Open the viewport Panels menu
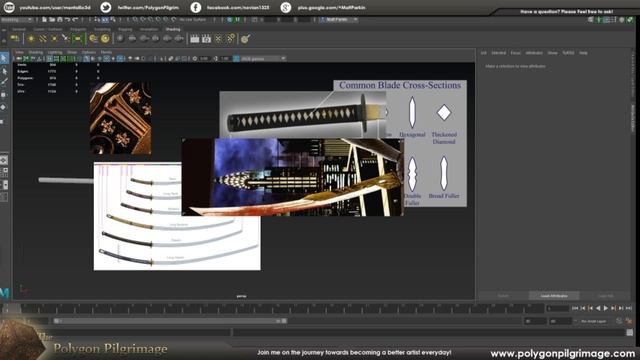Screen dimensions: 640x360 [106, 52]
